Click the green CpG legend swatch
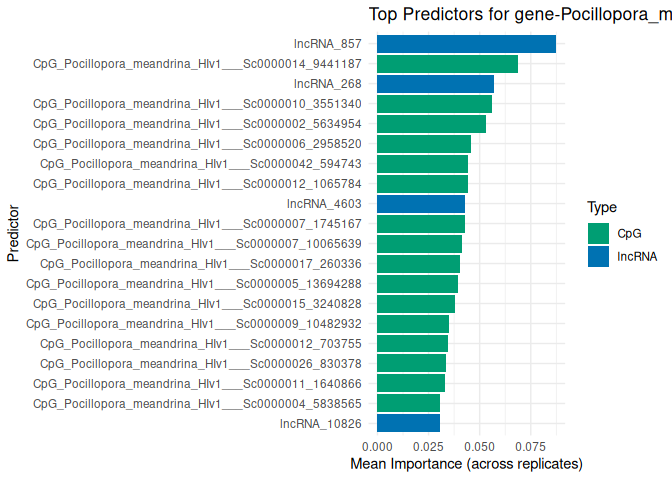The width and height of the screenshot is (672, 480). click(599, 233)
